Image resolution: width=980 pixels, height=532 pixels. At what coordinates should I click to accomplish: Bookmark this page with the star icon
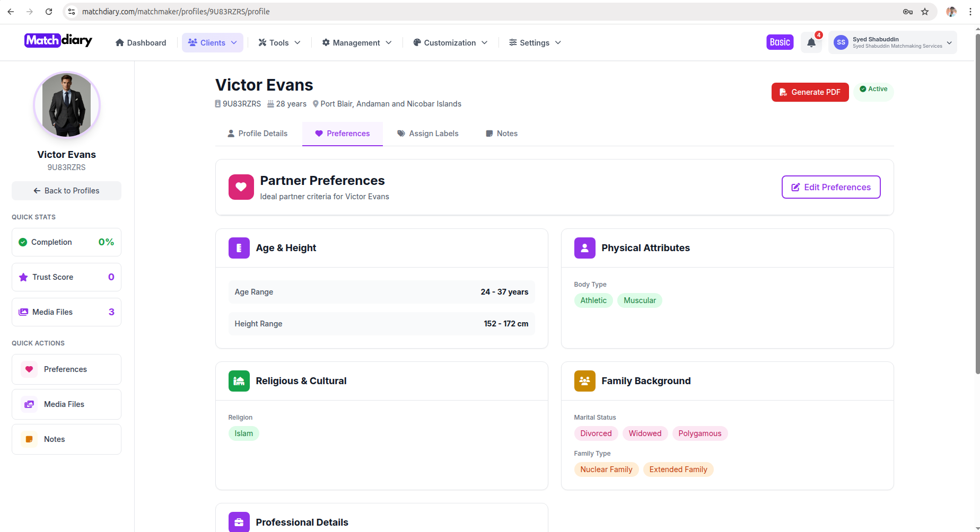pyautogui.click(x=925, y=12)
